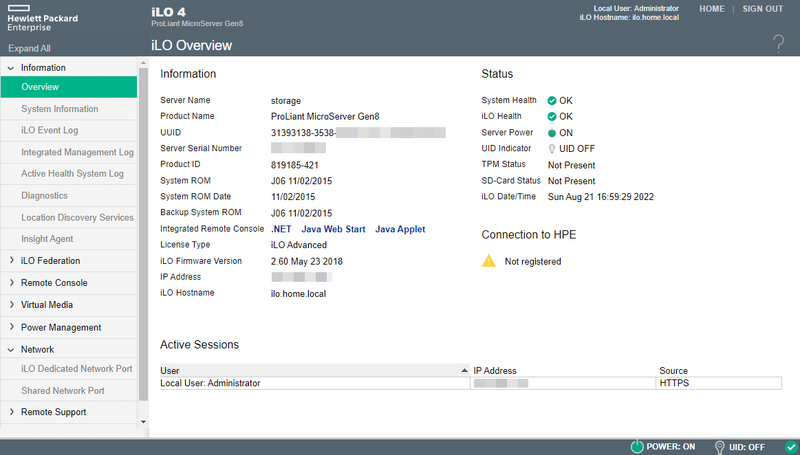Click the iLO Date/Time value
Viewport: 800px width, 455px height.
coord(601,197)
